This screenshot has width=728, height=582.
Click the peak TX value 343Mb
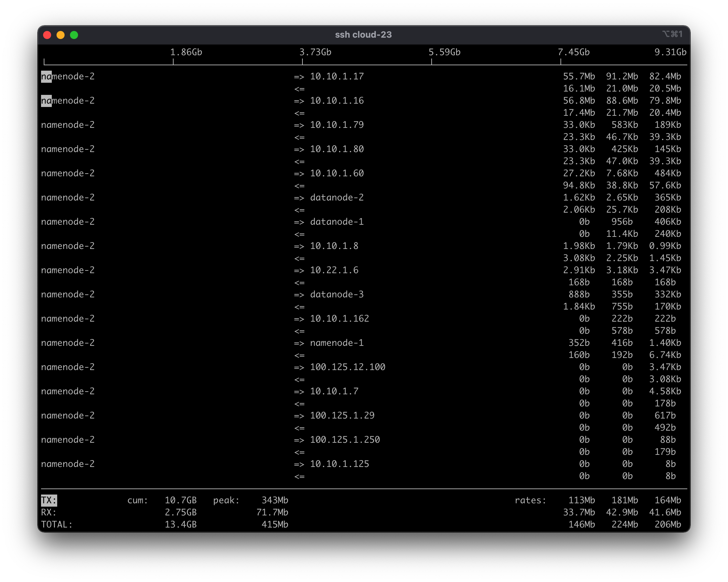coord(275,500)
